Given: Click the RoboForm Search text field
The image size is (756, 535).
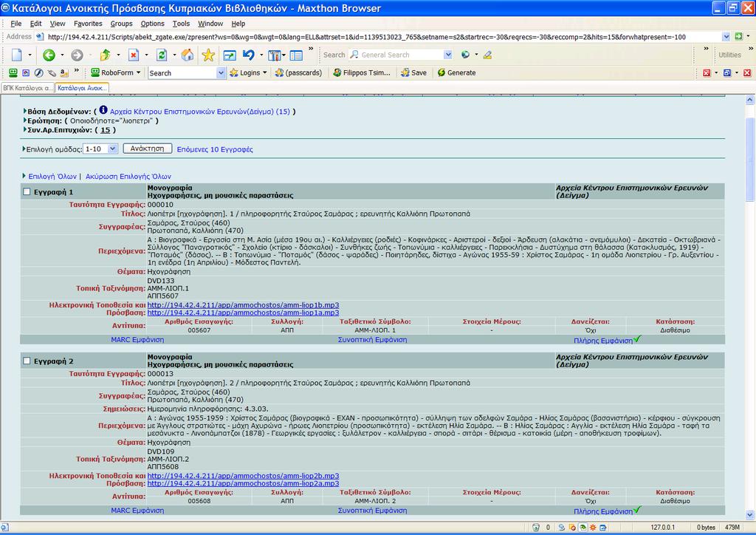Looking at the screenshot, I should coord(182,73).
